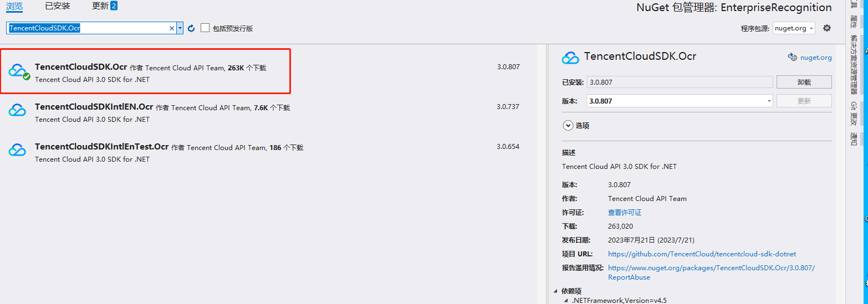
Task: Open version 3.0.807 dropdown
Action: tap(680, 101)
